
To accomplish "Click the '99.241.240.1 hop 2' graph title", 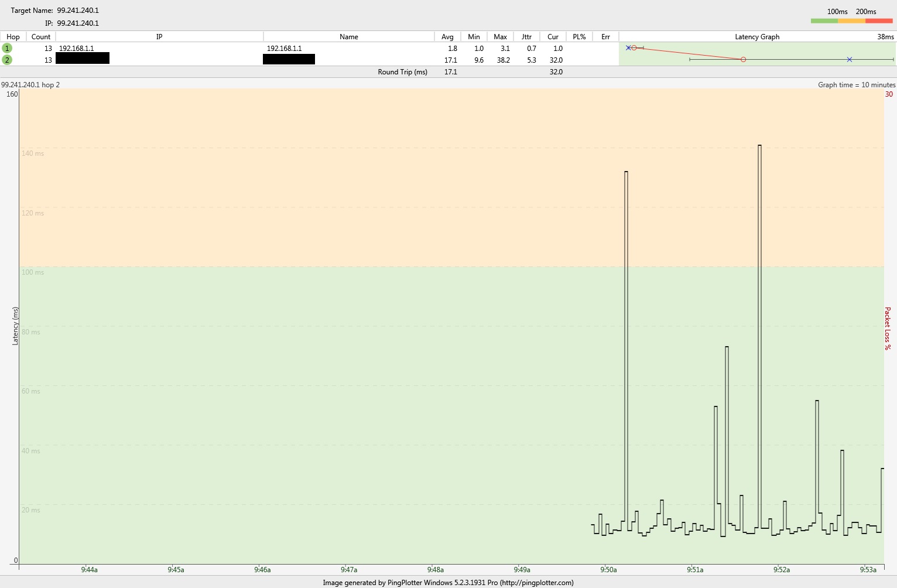I will coord(30,85).
